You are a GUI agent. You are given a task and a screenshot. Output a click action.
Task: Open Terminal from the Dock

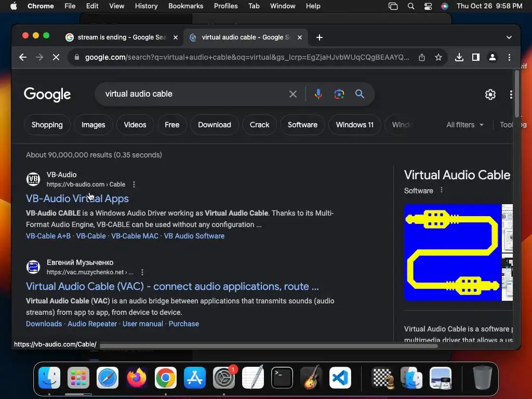click(x=282, y=377)
